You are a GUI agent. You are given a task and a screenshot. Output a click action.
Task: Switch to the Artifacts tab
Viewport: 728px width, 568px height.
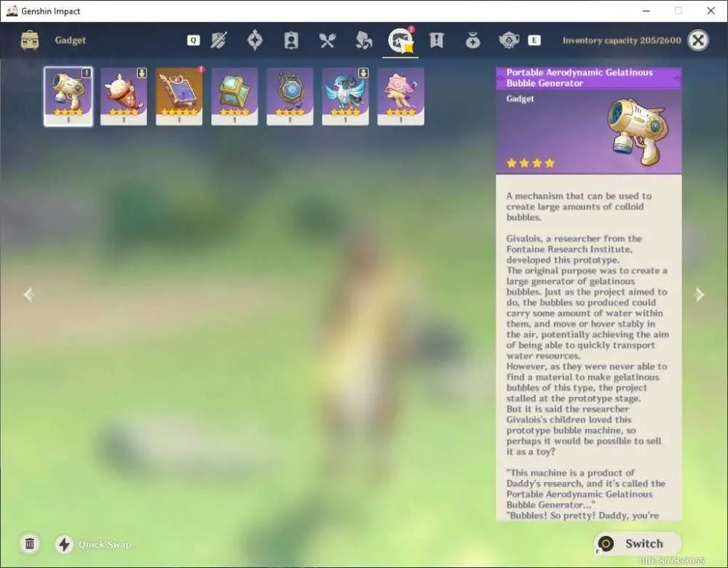255,40
